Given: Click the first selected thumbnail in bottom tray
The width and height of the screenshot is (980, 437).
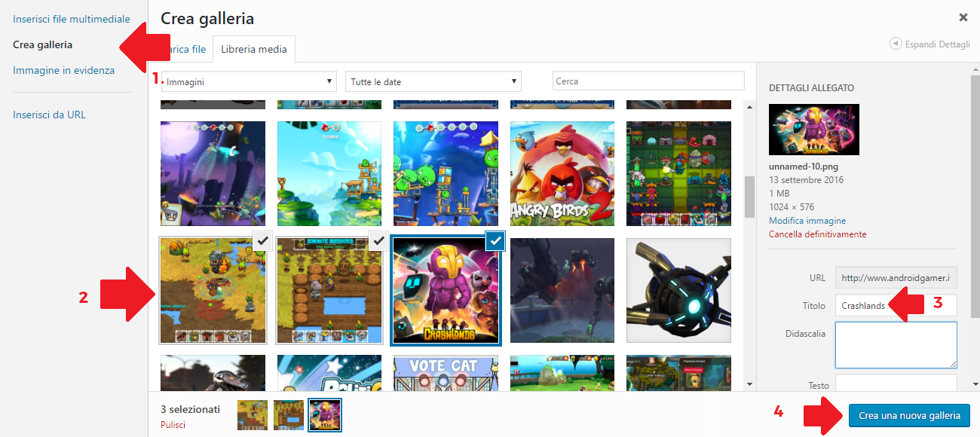Looking at the screenshot, I should (x=253, y=414).
